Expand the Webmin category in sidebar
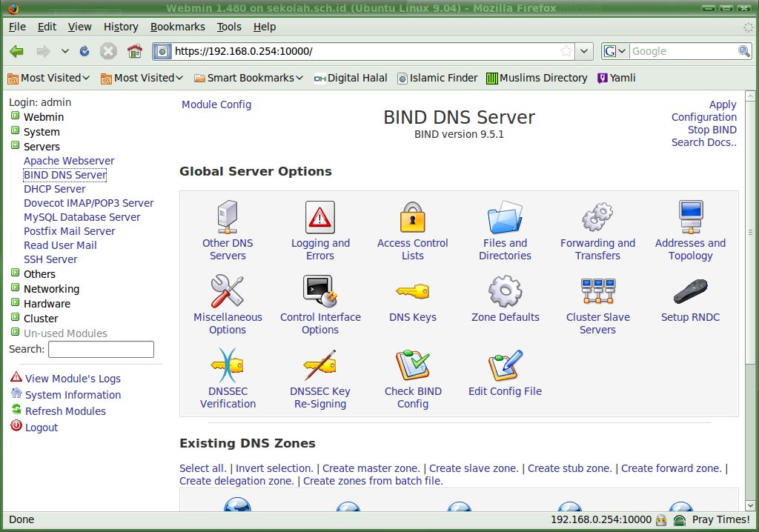759x532 pixels. coord(15,117)
